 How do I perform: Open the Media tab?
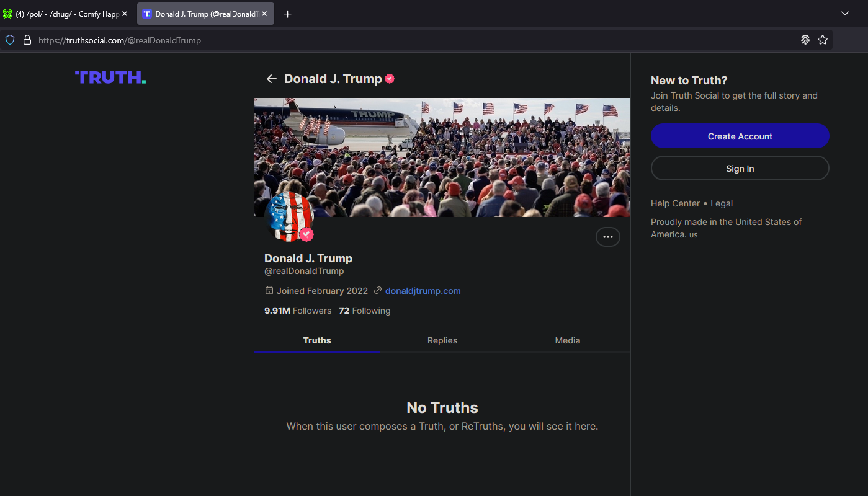coord(568,340)
